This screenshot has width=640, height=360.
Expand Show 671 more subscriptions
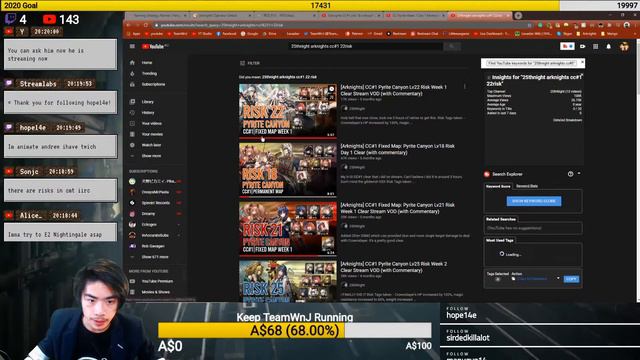155,257
